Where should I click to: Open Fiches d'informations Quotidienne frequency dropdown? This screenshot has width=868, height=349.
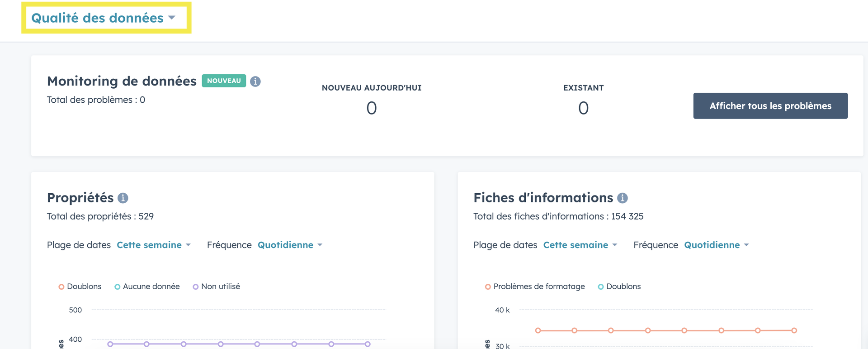pyautogui.click(x=717, y=245)
